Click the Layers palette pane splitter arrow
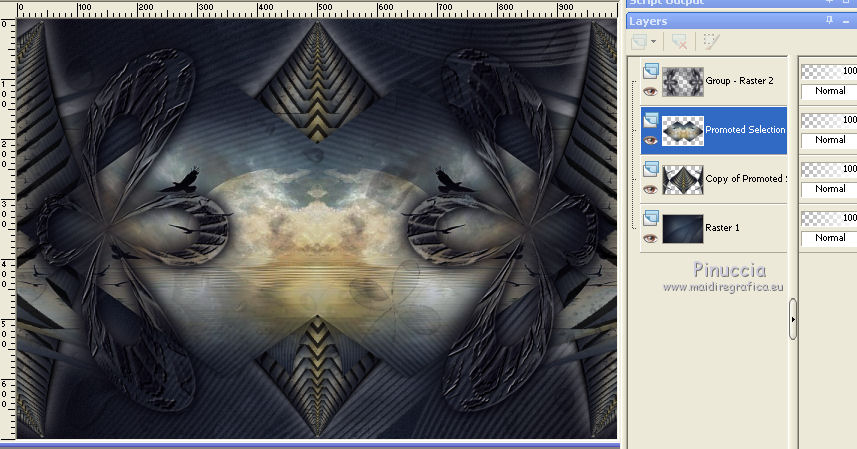 tap(793, 320)
